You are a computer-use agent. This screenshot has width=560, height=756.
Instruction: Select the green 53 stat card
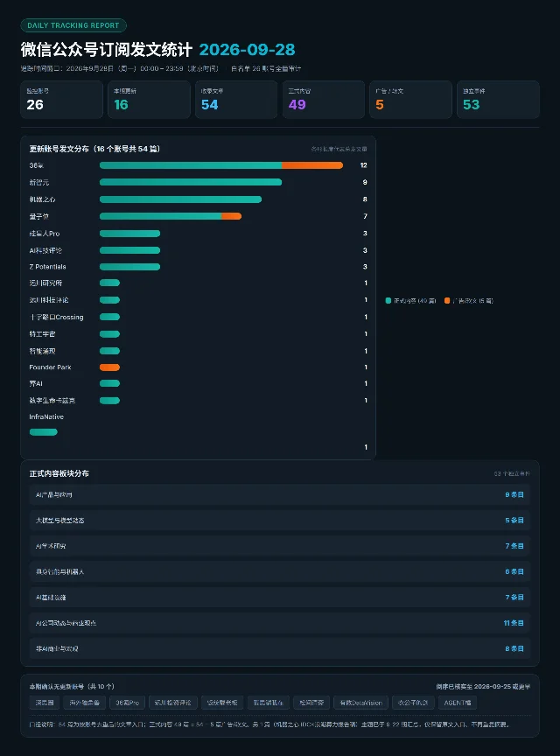pos(498,100)
